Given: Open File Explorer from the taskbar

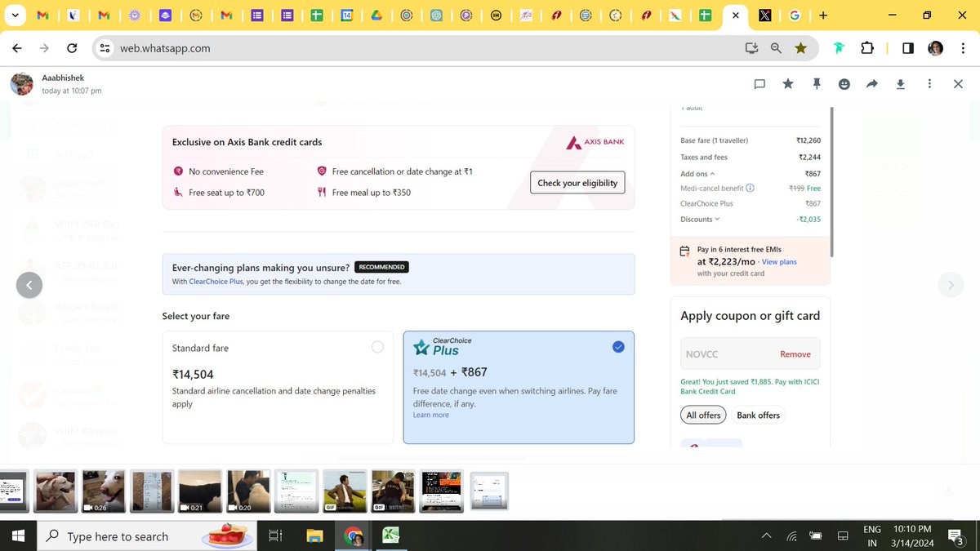Looking at the screenshot, I should point(314,535).
